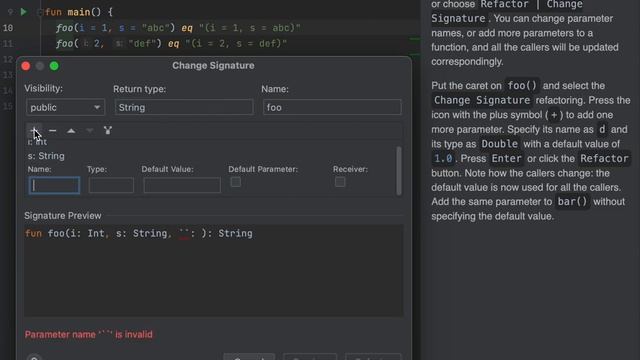640x360 pixels.
Task: Focus the parameter Name input field
Action: pos(54,185)
